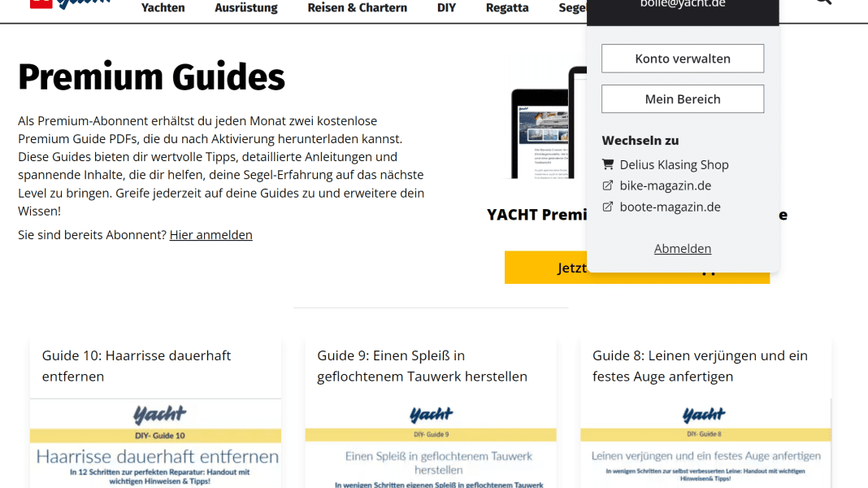Image resolution: width=868 pixels, height=488 pixels.
Task: Open the Ausrüstung navigation menu
Action: coord(246,8)
